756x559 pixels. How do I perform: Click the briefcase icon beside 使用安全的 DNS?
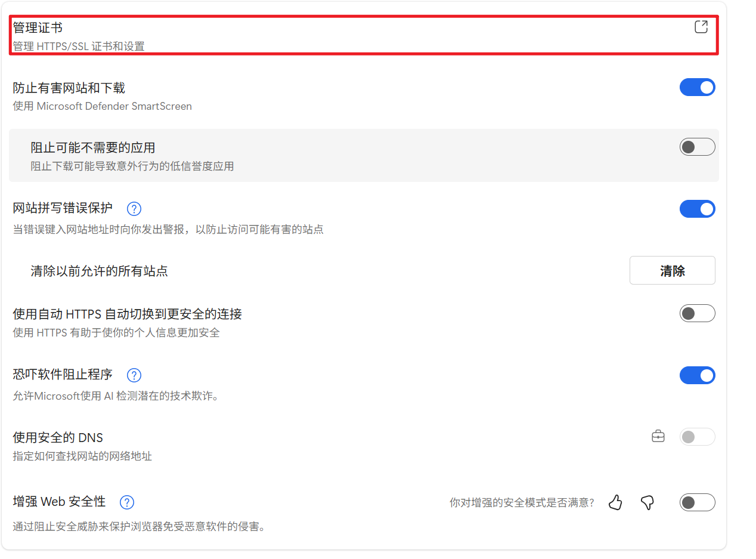coord(658,436)
